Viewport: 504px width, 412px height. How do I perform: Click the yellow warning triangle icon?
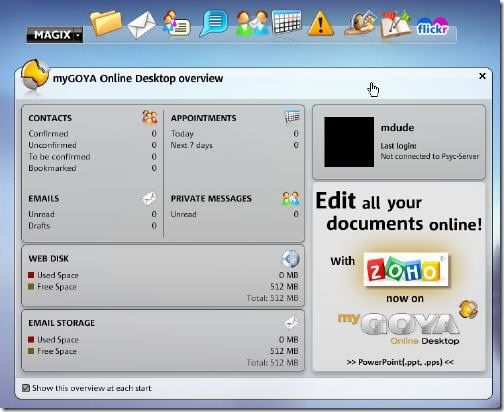(321, 23)
